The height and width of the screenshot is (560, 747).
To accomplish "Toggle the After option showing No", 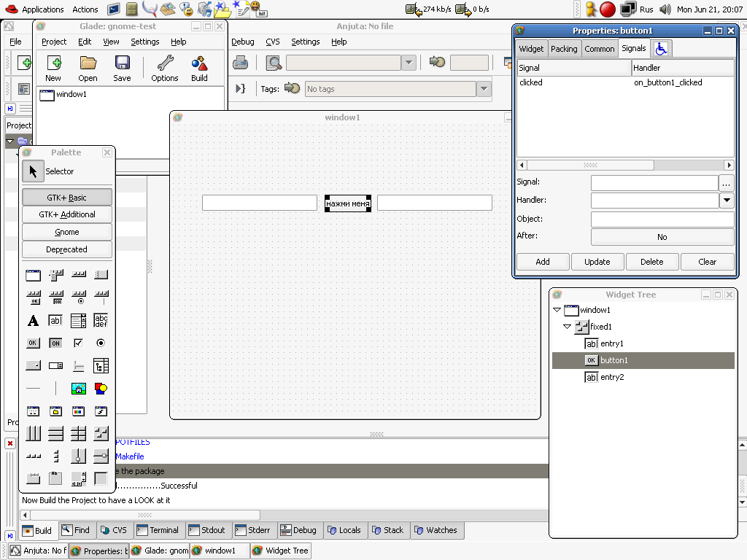I will (662, 237).
